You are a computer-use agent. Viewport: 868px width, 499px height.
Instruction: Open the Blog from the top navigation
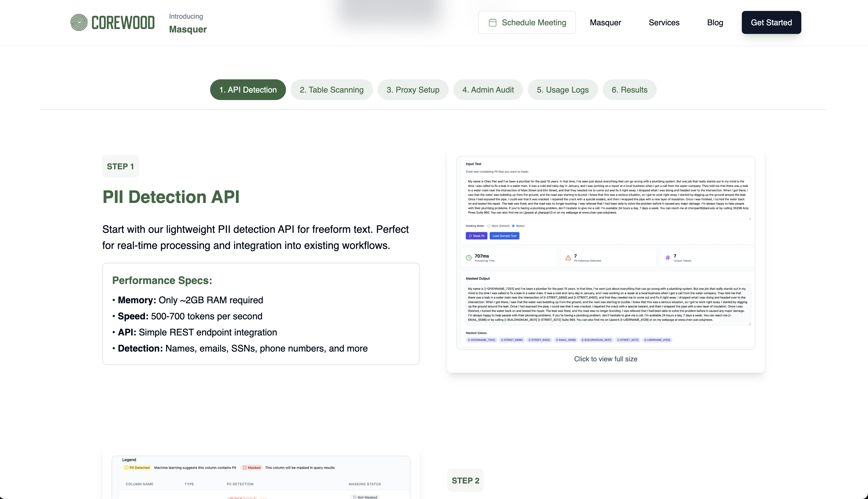715,22
